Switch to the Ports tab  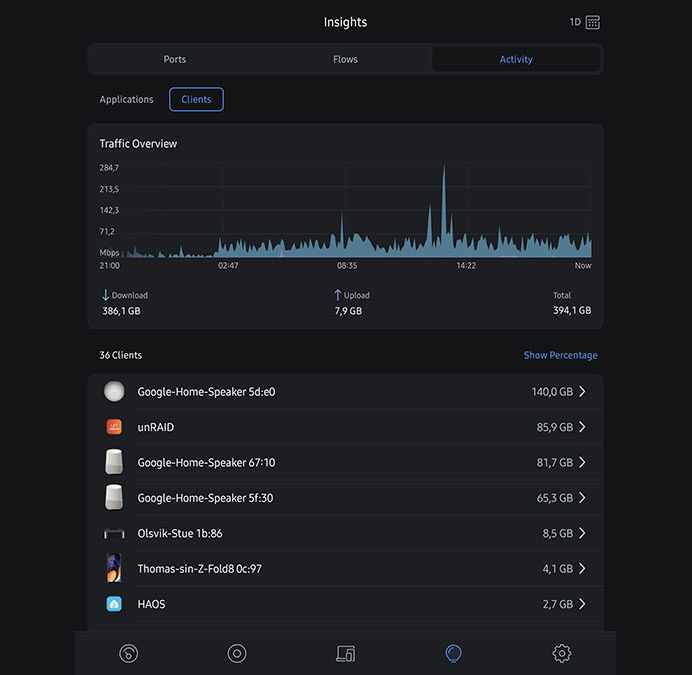click(175, 59)
